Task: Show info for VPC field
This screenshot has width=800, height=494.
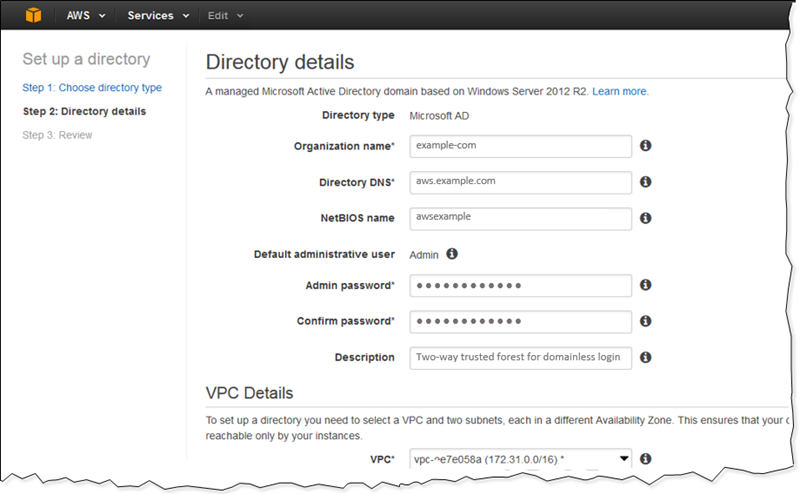Action: pyautogui.click(x=645, y=459)
